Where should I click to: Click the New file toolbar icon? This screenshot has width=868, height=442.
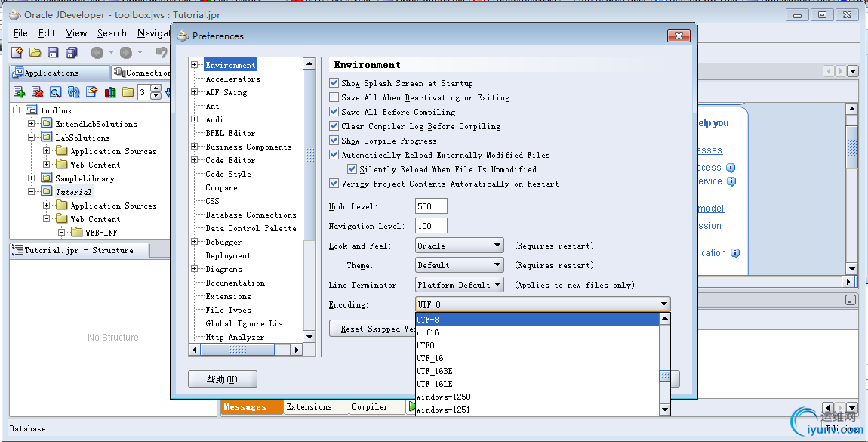tap(17, 52)
